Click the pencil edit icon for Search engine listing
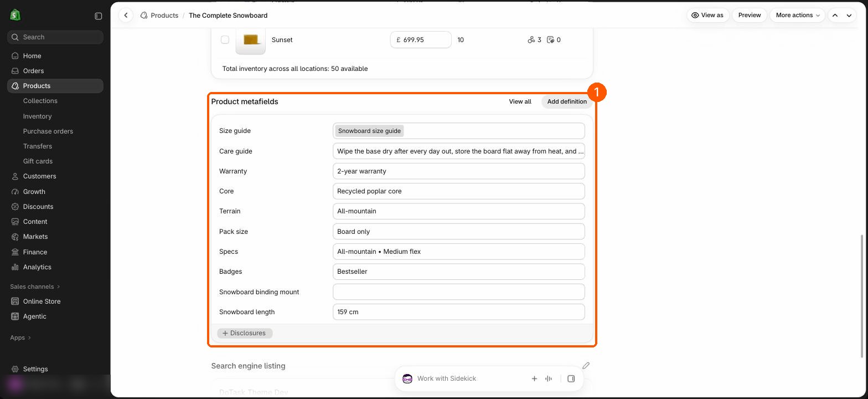868x399 pixels. click(x=586, y=366)
